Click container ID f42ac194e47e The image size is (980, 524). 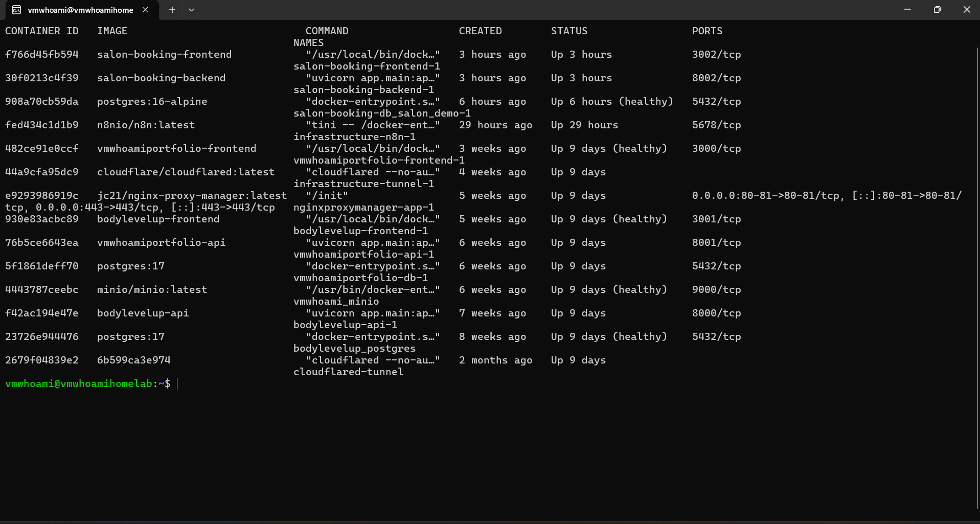pos(42,313)
